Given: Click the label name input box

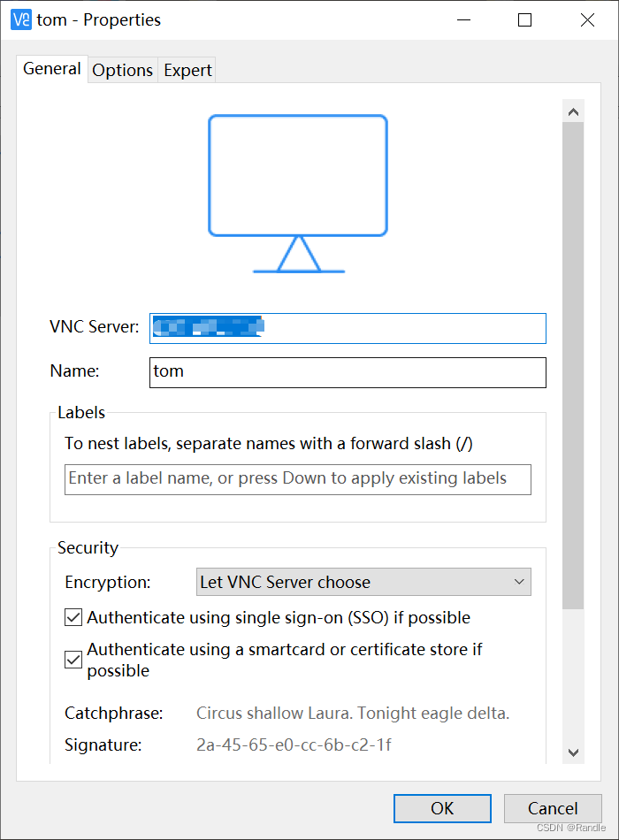Looking at the screenshot, I should click(298, 479).
